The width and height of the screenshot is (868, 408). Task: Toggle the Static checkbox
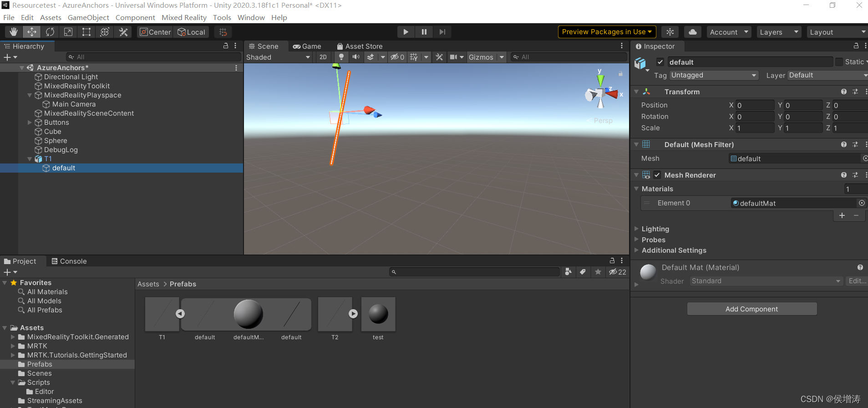point(839,62)
